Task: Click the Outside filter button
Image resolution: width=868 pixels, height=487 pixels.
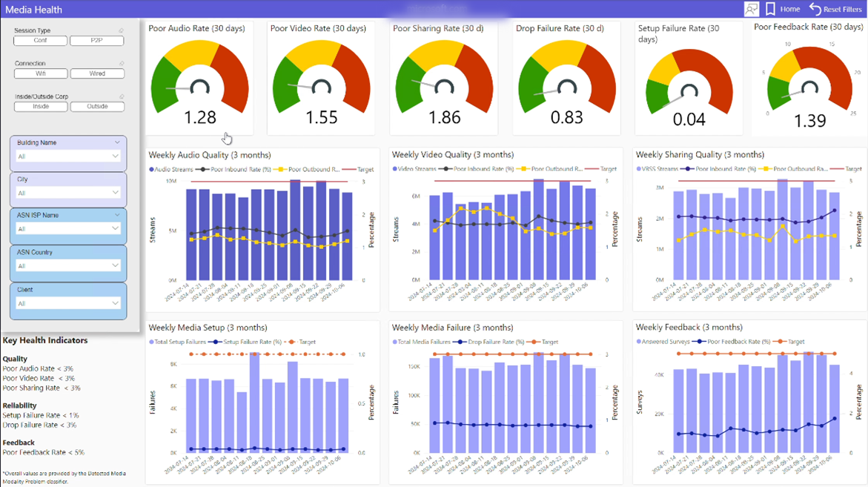Action: point(97,106)
